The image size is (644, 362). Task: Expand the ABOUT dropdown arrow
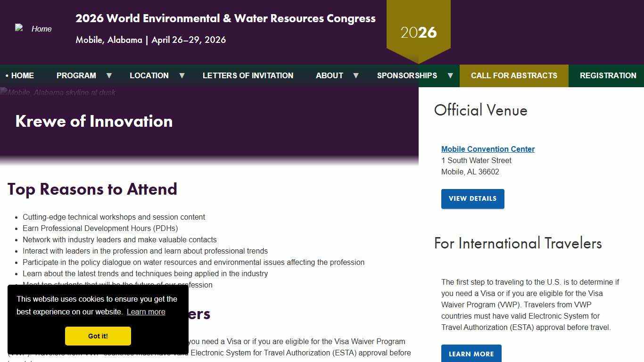click(357, 75)
